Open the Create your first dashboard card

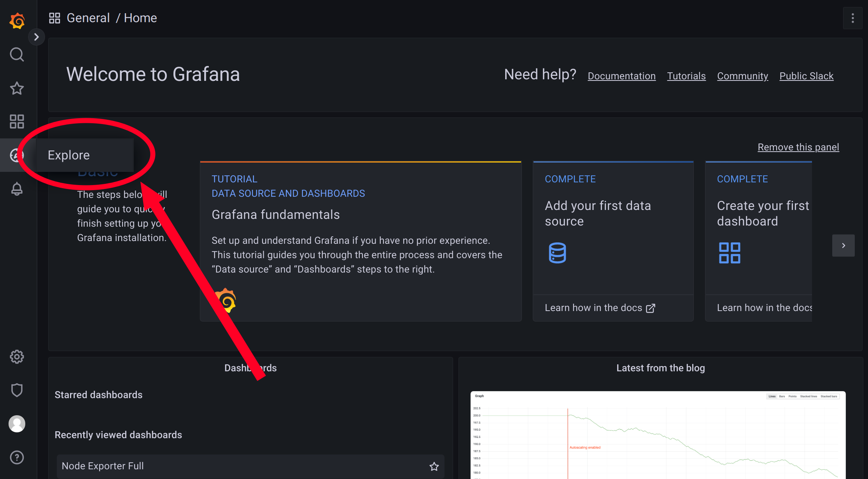coord(759,241)
